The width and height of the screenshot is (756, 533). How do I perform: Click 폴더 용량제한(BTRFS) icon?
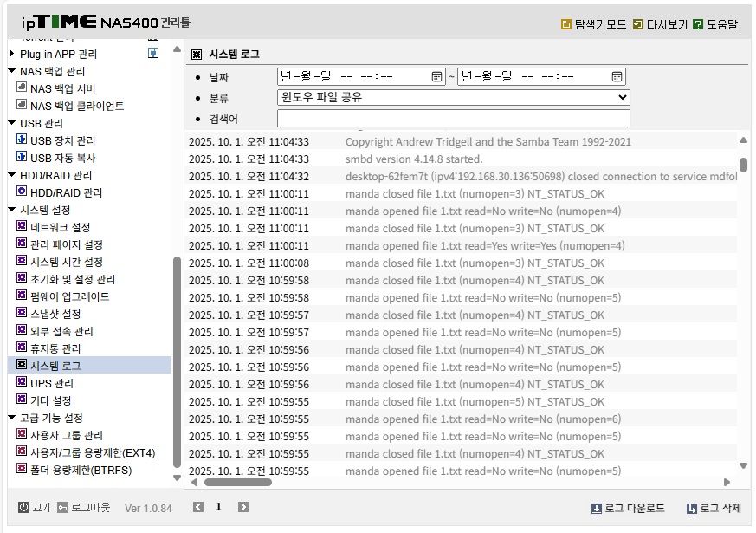(x=21, y=469)
